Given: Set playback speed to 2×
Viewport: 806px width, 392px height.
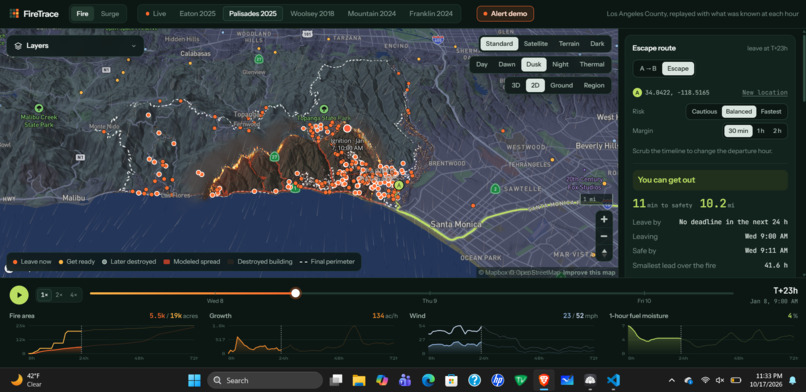Looking at the screenshot, I should (59, 295).
